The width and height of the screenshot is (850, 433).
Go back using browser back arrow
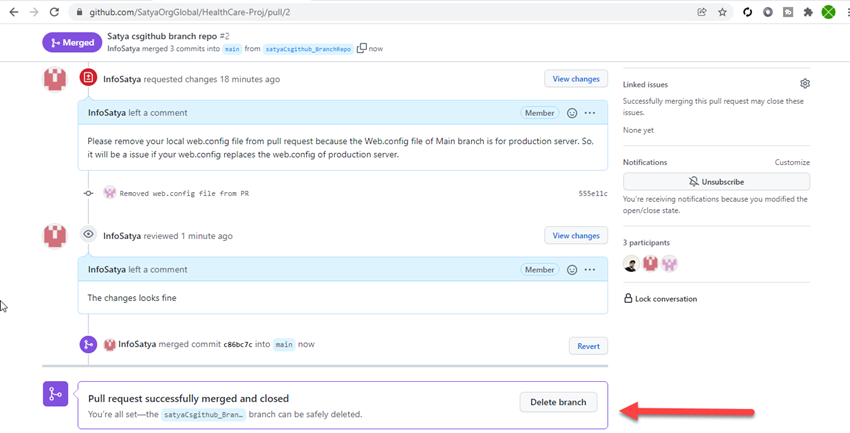point(14,12)
